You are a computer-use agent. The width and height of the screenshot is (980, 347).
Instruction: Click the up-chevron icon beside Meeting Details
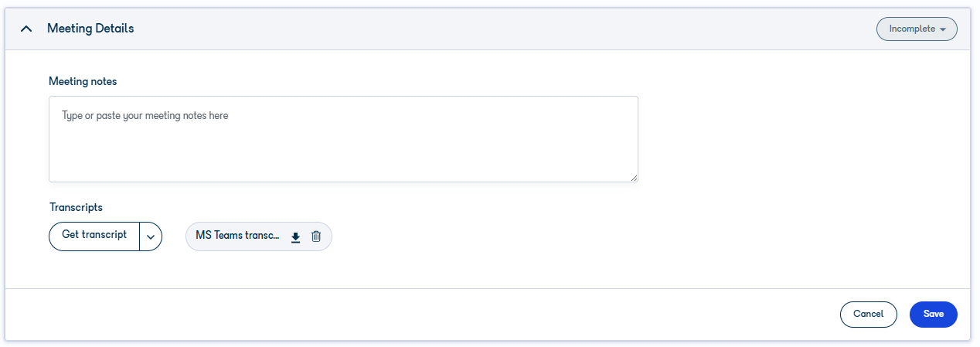click(x=26, y=29)
